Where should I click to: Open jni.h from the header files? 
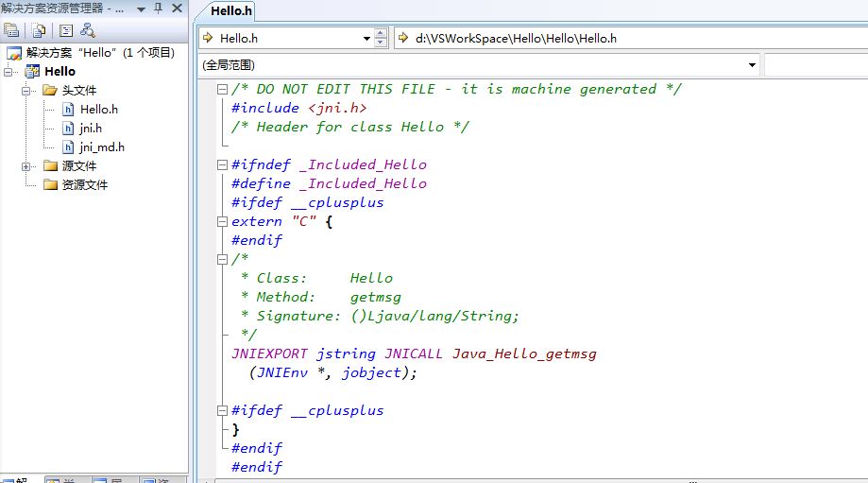pyautogui.click(x=91, y=128)
